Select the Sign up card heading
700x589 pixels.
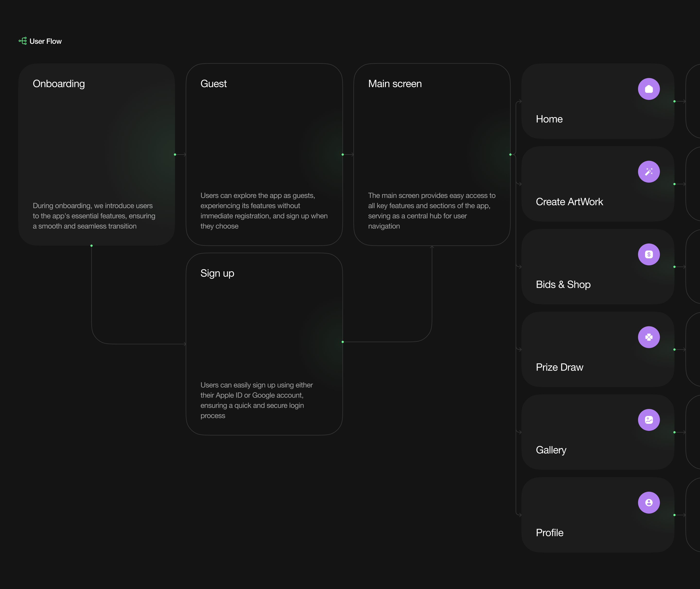click(x=217, y=273)
